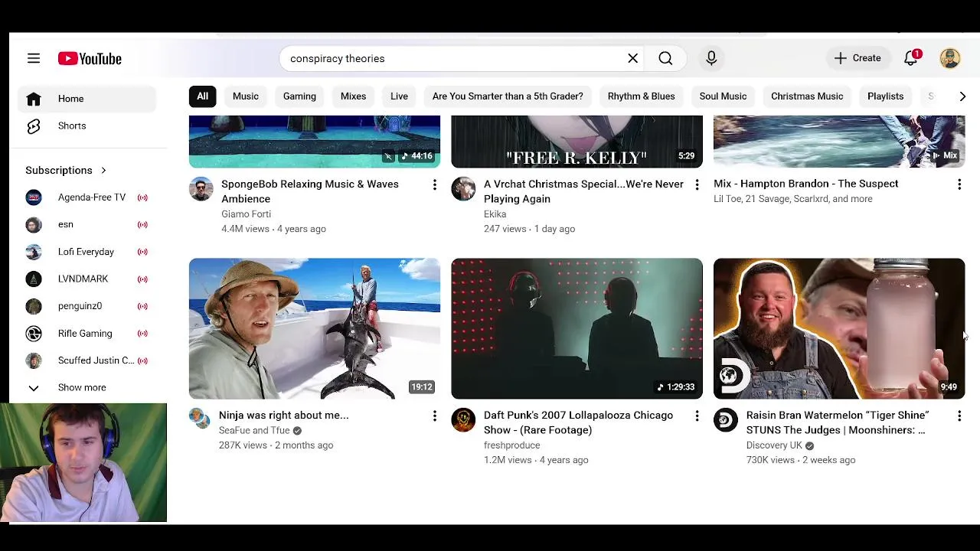Select the Live filter chip
Image resolution: width=980 pixels, height=551 pixels.
[399, 96]
